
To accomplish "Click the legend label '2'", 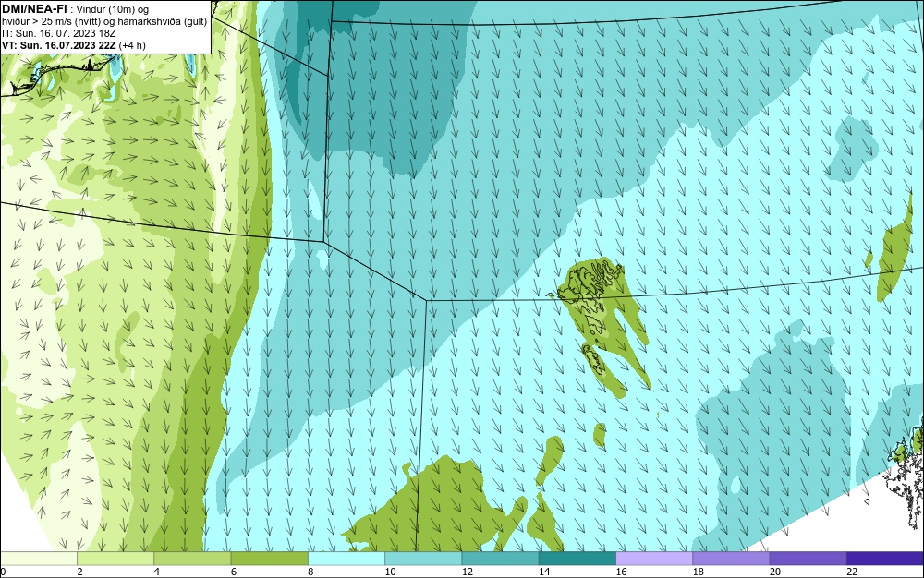I will (x=79, y=572).
